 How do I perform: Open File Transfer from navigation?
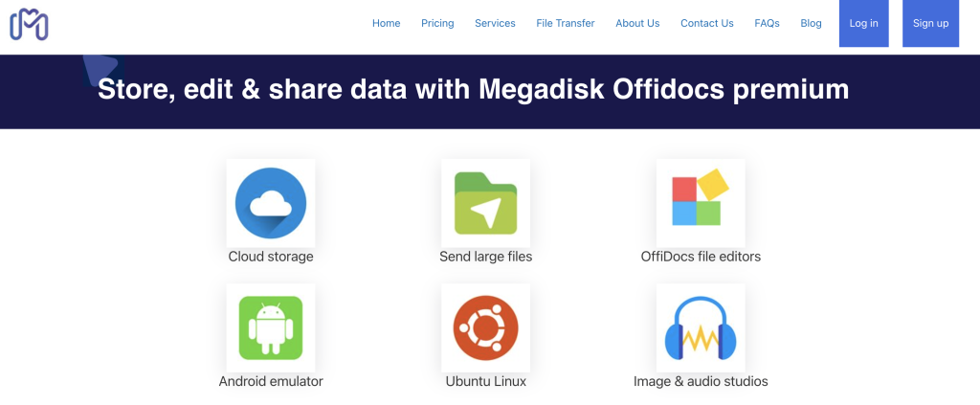click(566, 24)
